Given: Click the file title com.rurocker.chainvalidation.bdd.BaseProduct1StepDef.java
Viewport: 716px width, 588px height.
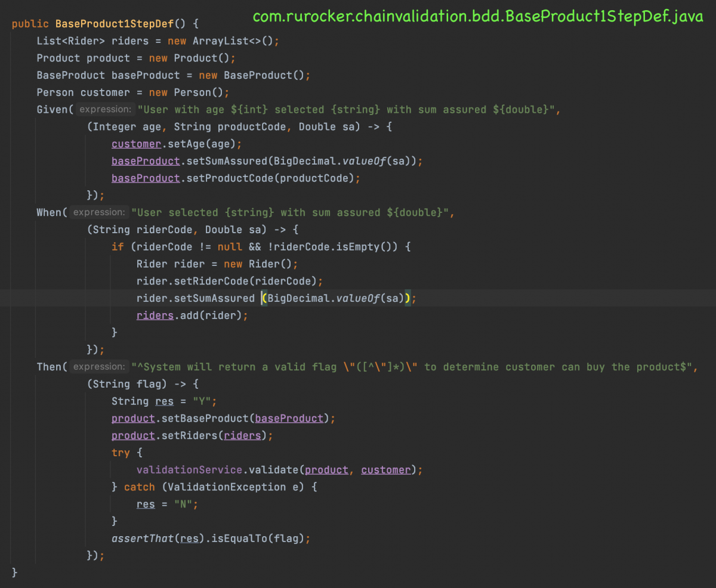Looking at the screenshot, I should tap(477, 16).
